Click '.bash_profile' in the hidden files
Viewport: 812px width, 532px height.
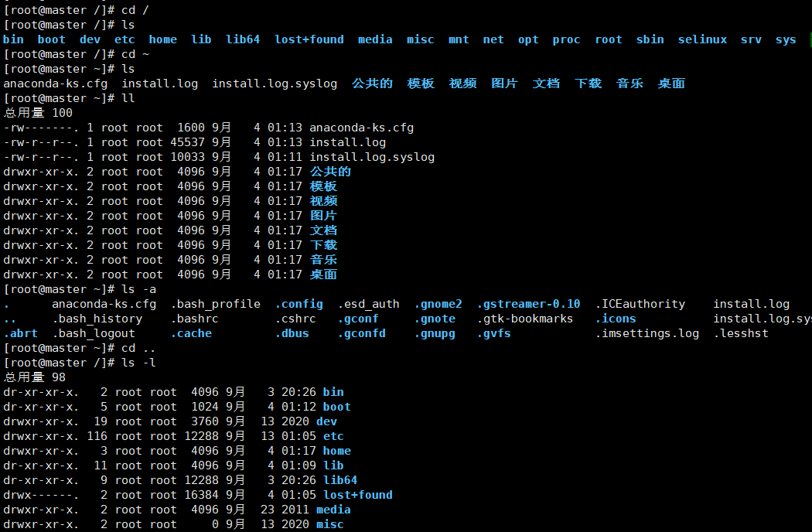(x=216, y=304)
